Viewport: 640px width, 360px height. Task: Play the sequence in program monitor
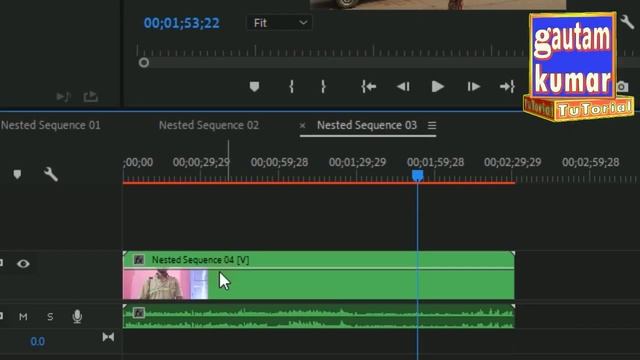[x=438, y=87]
